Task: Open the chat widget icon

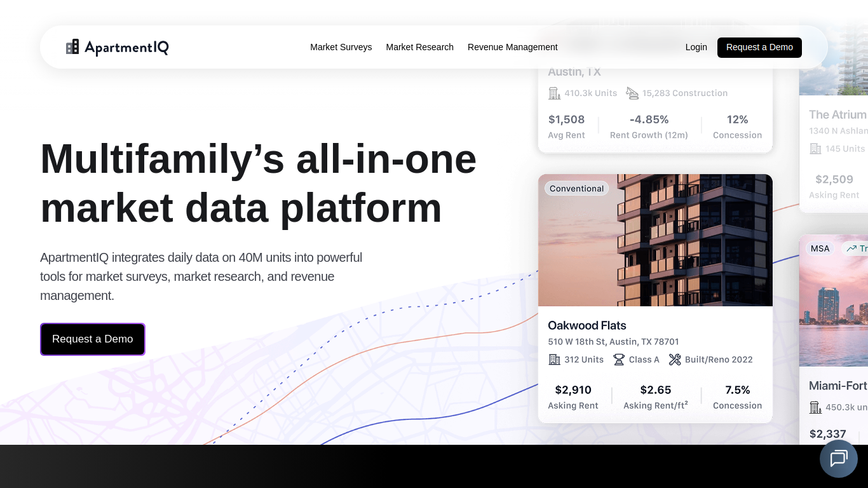Action: coord(839,458)
